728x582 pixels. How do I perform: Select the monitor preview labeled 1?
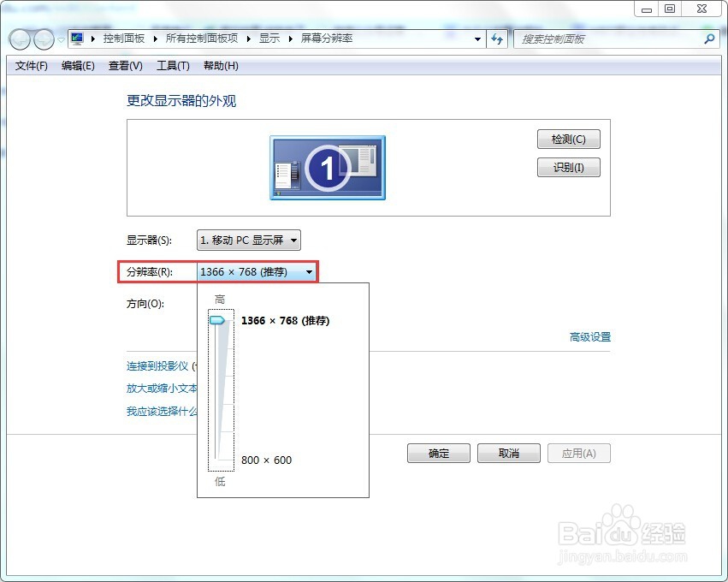coord(327,168)
